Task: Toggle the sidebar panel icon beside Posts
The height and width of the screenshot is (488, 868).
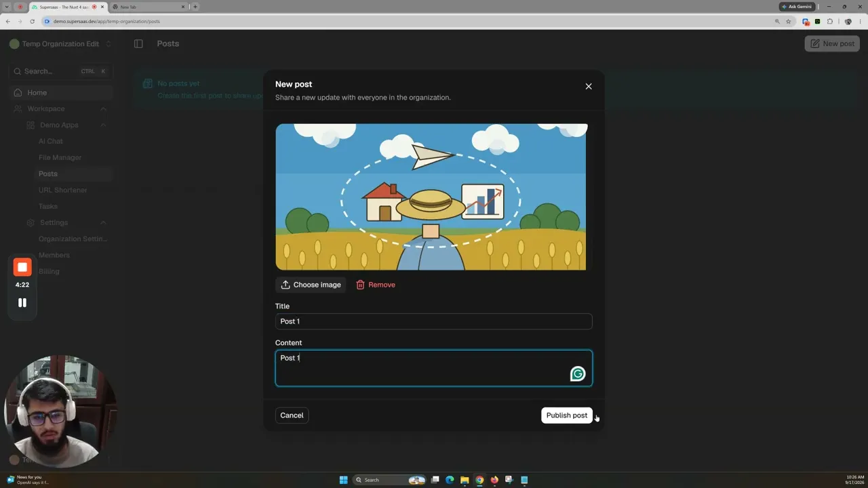Action: pyautogui.click(x=138, y=43)
